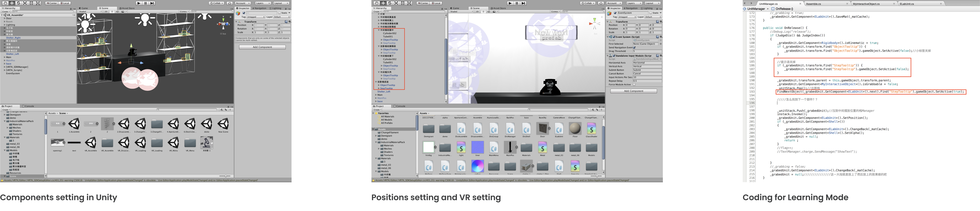
Task: Click Add Component in left Unity Inspector
Action: click(262, 47)
